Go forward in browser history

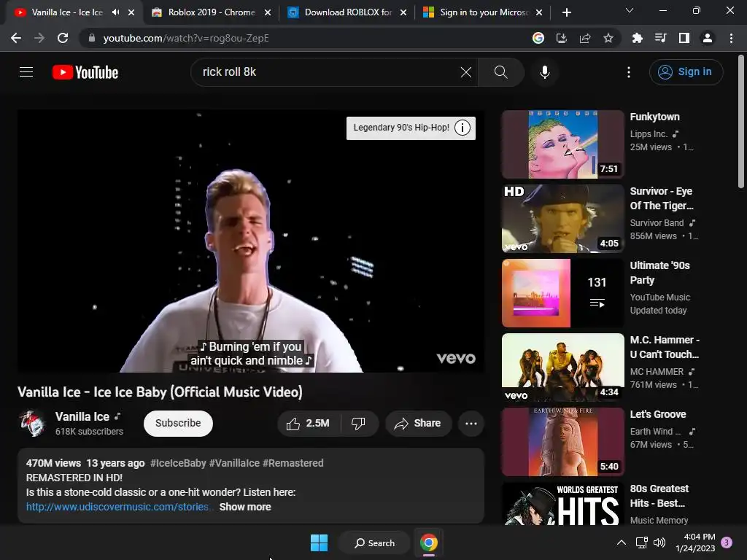tap(39, 38)
